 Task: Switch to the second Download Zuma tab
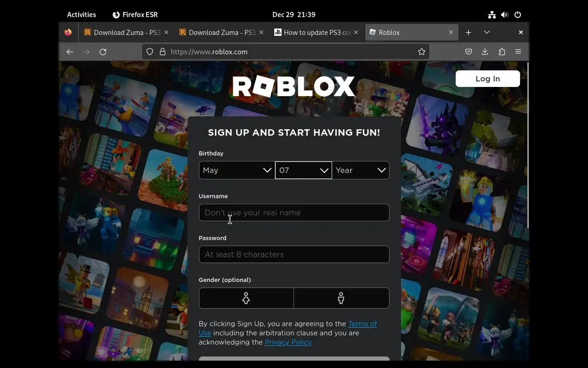[221, 33]
